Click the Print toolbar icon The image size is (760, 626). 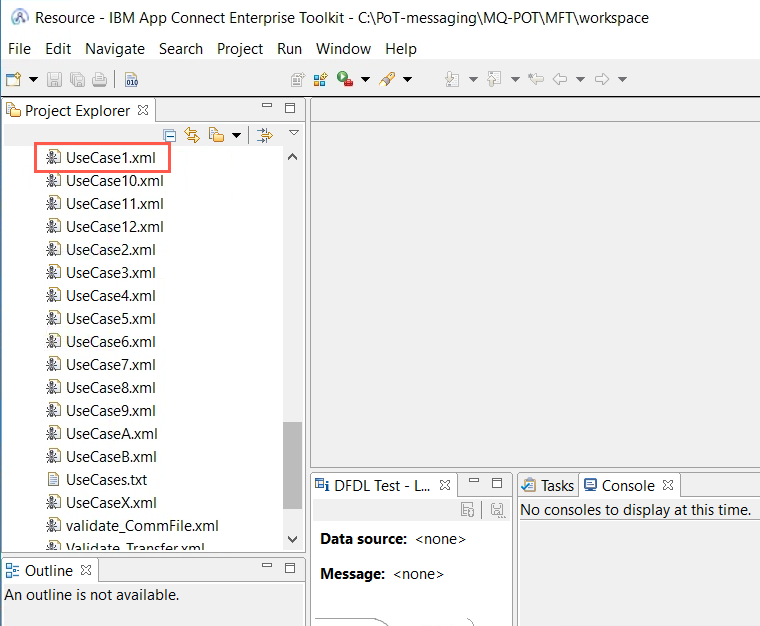[x=99, y=79]
